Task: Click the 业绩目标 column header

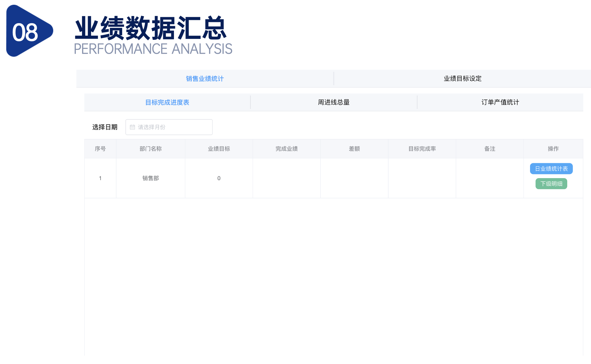Action: tap(219, 149)
